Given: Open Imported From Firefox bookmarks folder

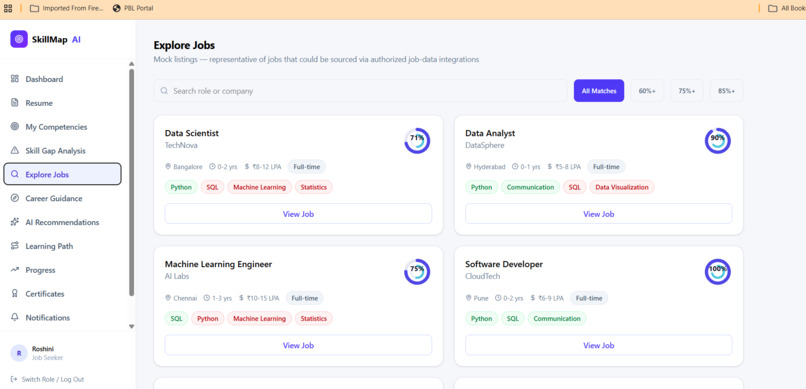Looking at the screenshot, I should 66,8.
